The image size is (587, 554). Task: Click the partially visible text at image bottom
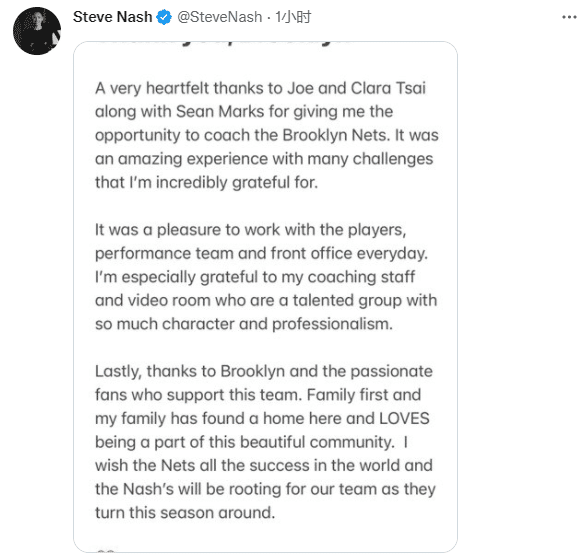click(x=106, y=550)
